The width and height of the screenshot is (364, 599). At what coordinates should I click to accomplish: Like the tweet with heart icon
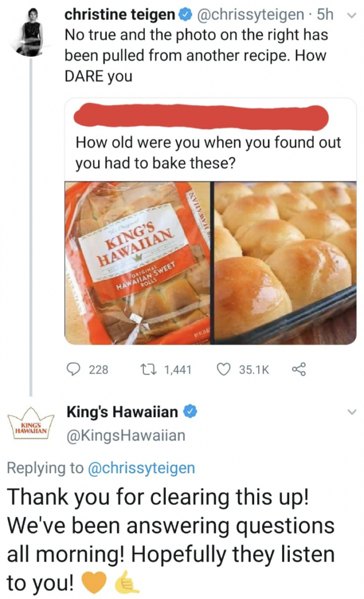click(224, 370)
